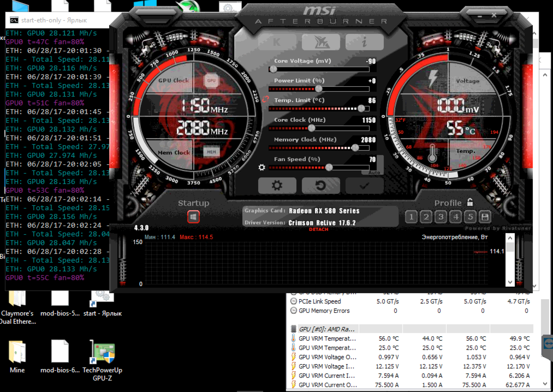The height and width of the screenshot is (392, 553).
Task: Click the Memory Clock slider handle
Action: (x=355, y=148)
